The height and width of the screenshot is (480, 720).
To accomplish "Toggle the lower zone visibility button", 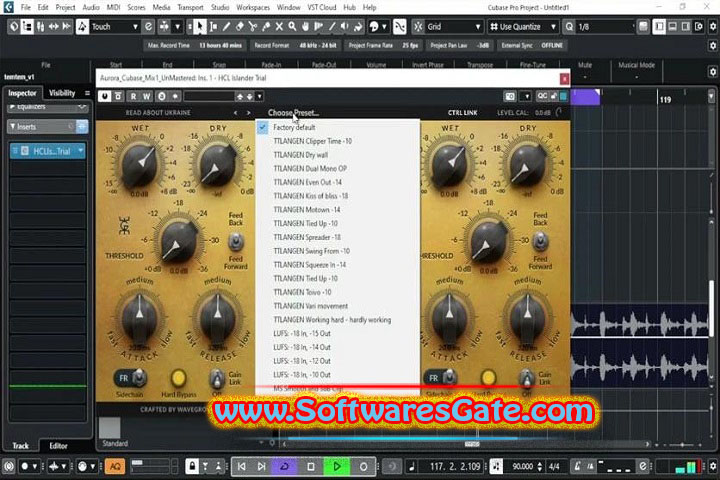I will click(x=672, y=27).
